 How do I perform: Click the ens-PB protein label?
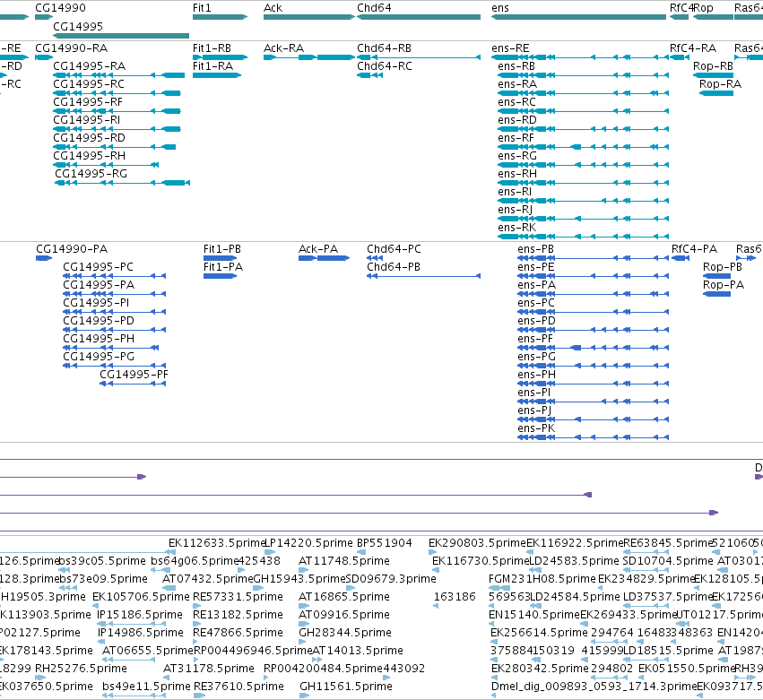[x=536, y=249]
